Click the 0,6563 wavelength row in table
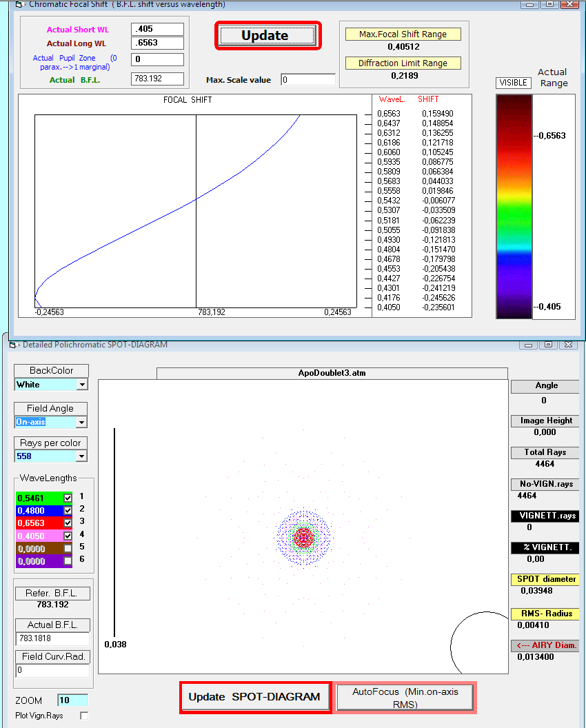 tap(416, 114)
